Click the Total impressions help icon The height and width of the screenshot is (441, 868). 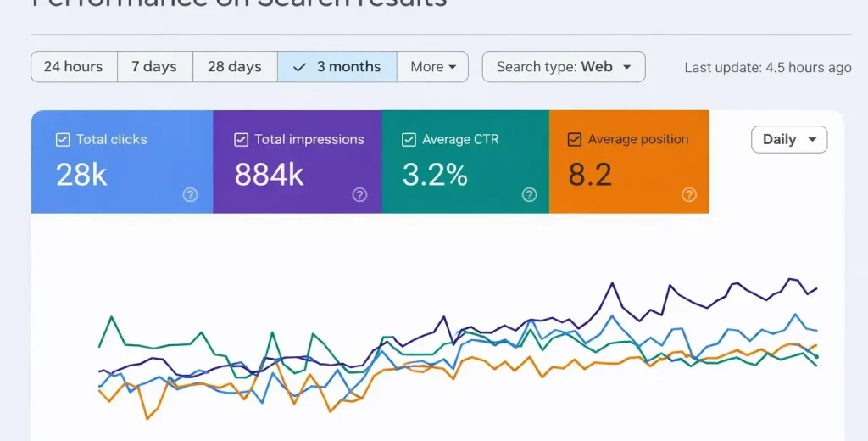click(360, 195)
